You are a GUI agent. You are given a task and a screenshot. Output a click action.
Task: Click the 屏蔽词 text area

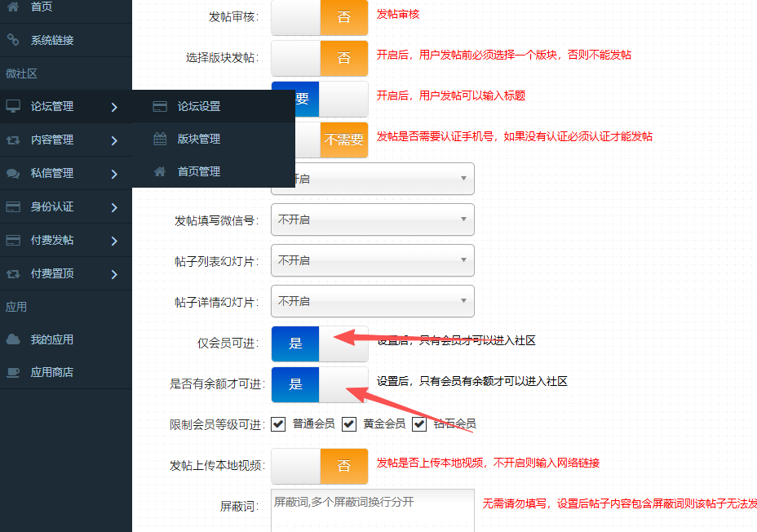point(373,510)
